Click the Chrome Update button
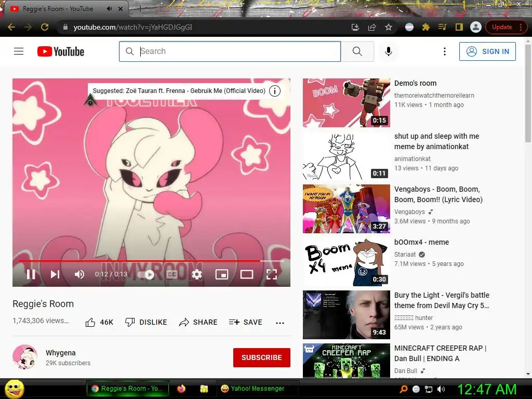 pos(506,27)
